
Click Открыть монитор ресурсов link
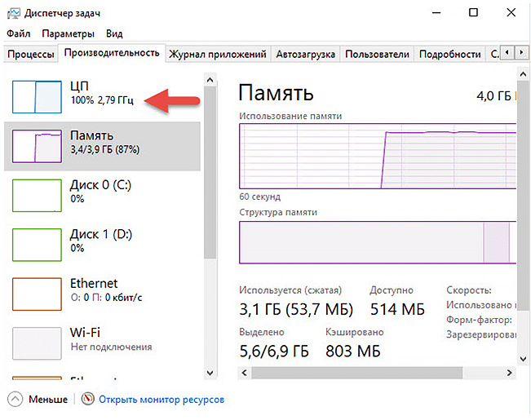pyautogui.click(x=161, y=400)
